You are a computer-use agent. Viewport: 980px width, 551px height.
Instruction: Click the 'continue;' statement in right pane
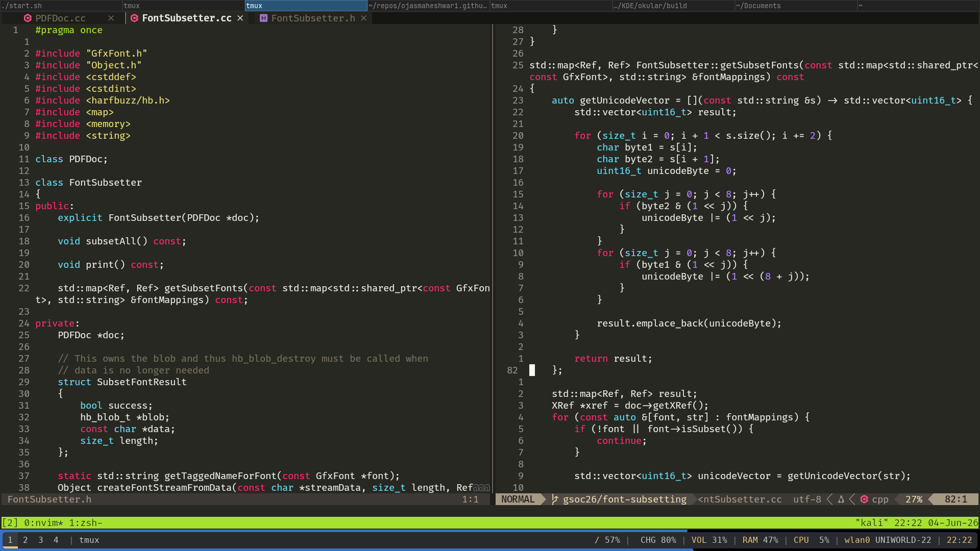[622, 441]
